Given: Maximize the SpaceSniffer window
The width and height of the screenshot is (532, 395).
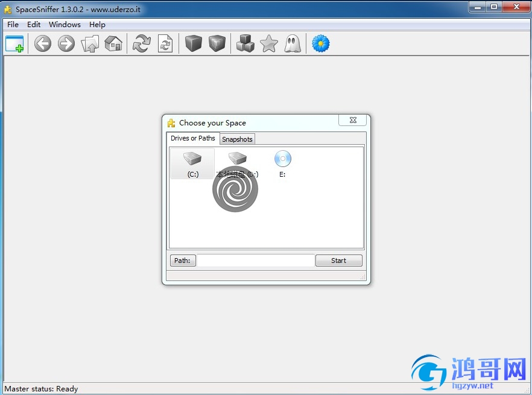Looking at the screenshot, I should 494,7.
